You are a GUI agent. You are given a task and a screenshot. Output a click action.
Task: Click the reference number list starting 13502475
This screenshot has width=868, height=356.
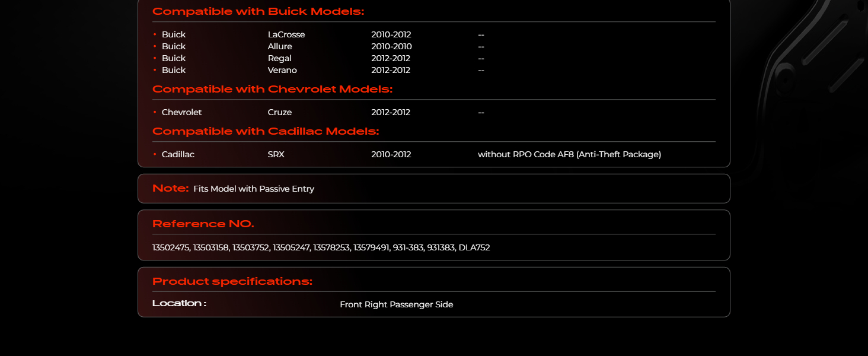pyautogui.click(x=321, y=247)
